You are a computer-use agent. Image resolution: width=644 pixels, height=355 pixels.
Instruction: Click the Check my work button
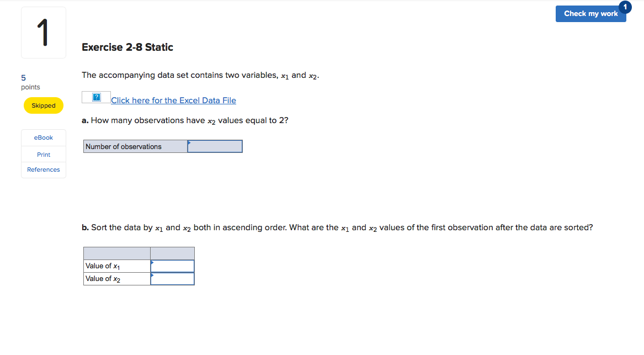[590, 14]
